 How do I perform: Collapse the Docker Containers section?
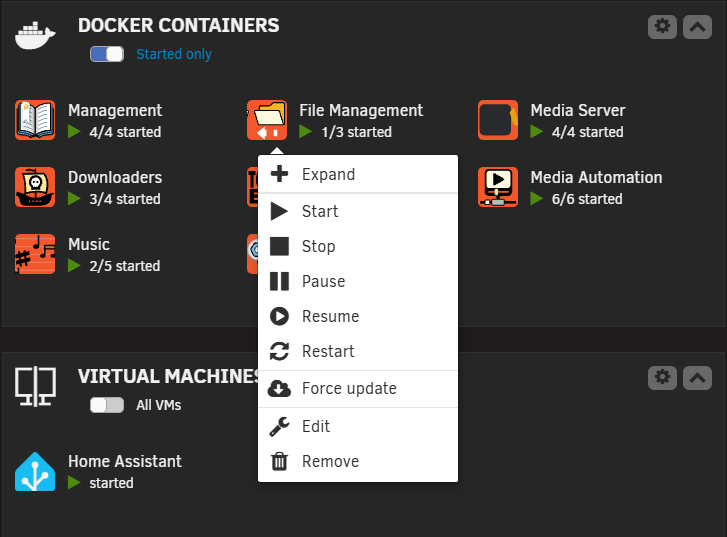697,27
